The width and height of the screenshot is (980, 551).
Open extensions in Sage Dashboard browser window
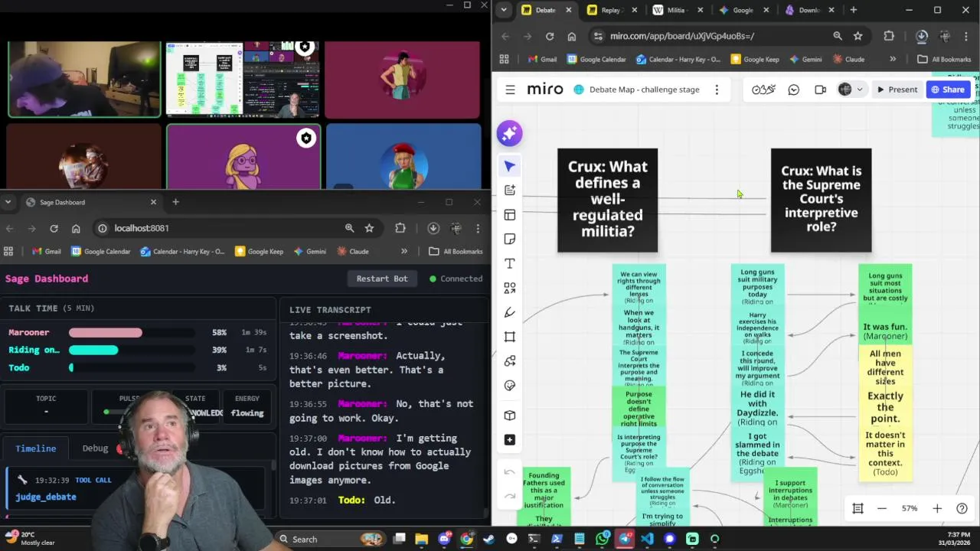pos(400,228)
